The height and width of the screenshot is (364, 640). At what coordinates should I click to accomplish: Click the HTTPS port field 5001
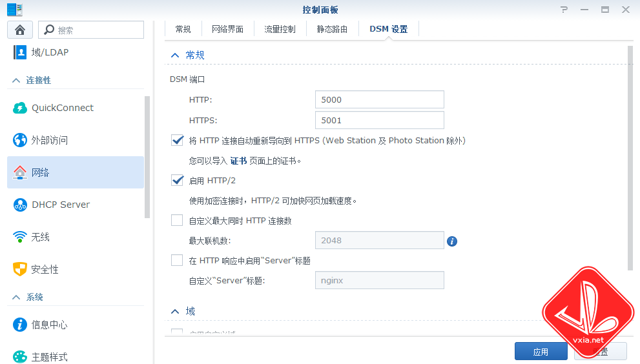click(380, 121)
